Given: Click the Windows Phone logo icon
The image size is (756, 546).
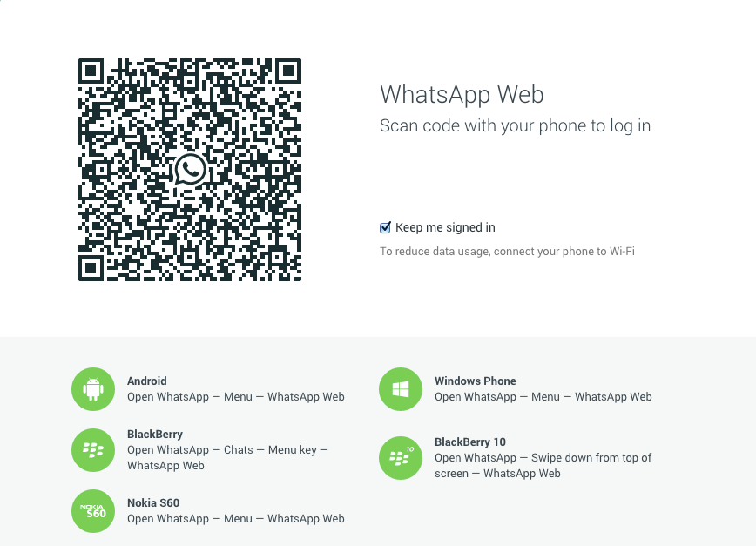Looking at the screenshot, I should coord(400,389).
